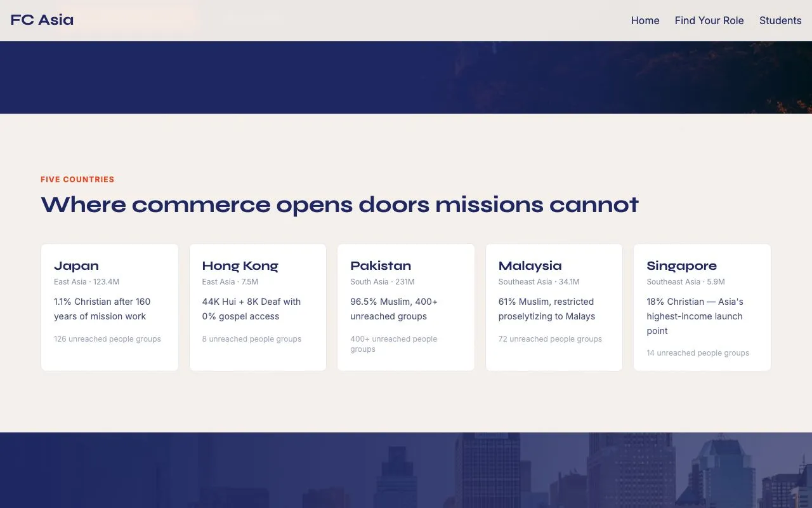The image size is (812, 508).
Task: Click Malaysia's '61% Muslim' description text
Action: (546, 309)
